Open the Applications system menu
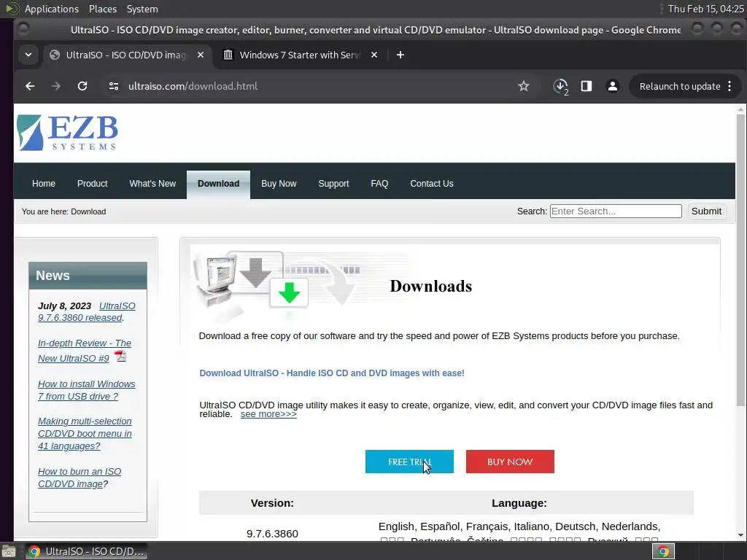 tap(52, 9)
